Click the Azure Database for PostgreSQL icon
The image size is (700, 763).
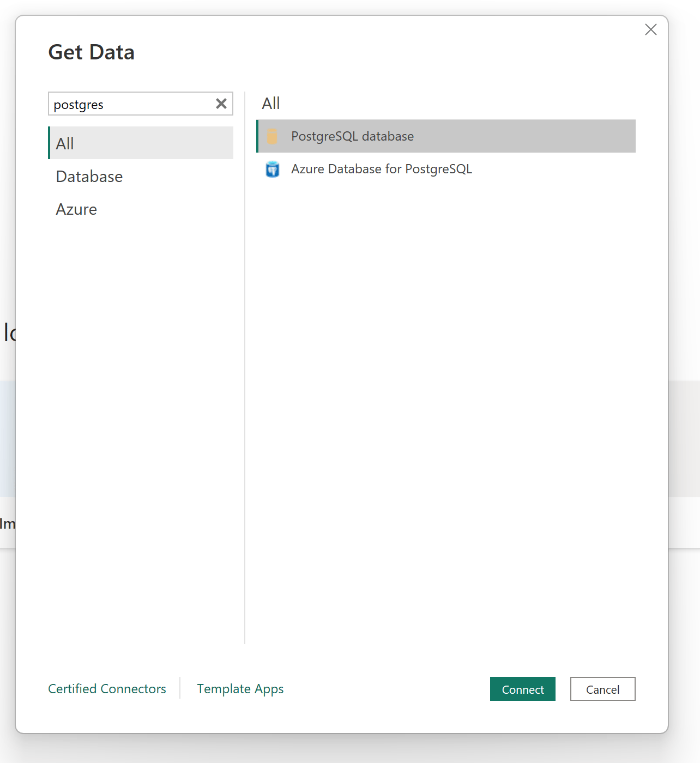[272, 169]
